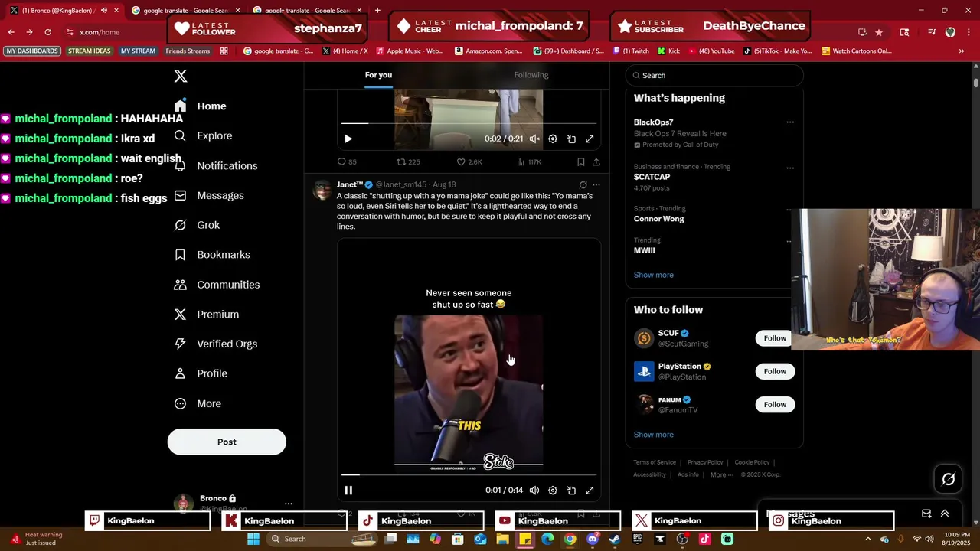The image size is (980, 551).
Task: Follow the FANUM account
Action: coord(775,404)
